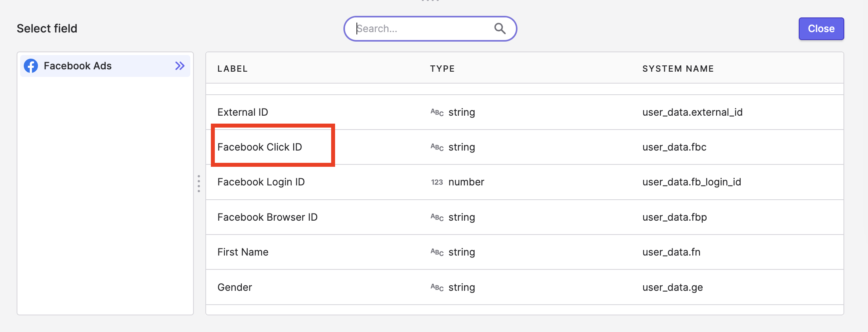Click system name user_data.fn
Screen dimensions: 868x332
pyautogui.click(x=671, y=252)
